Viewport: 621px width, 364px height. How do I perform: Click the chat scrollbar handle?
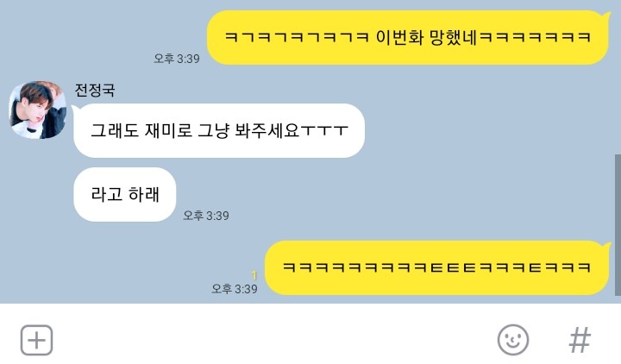coord(618,224)
